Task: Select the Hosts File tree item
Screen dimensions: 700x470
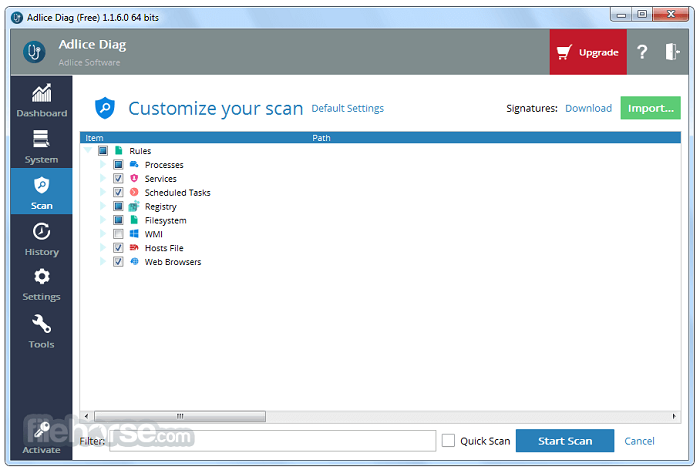Action: click(x=163, y=248)
